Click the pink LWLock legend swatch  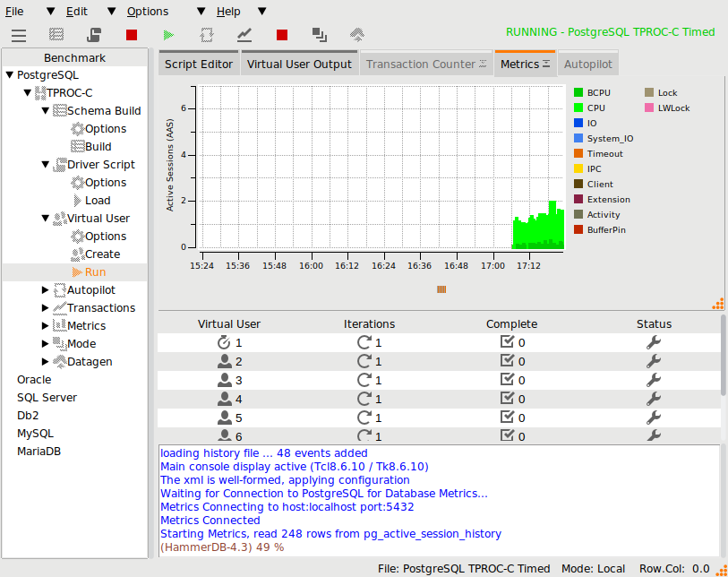tap(649, 108)
